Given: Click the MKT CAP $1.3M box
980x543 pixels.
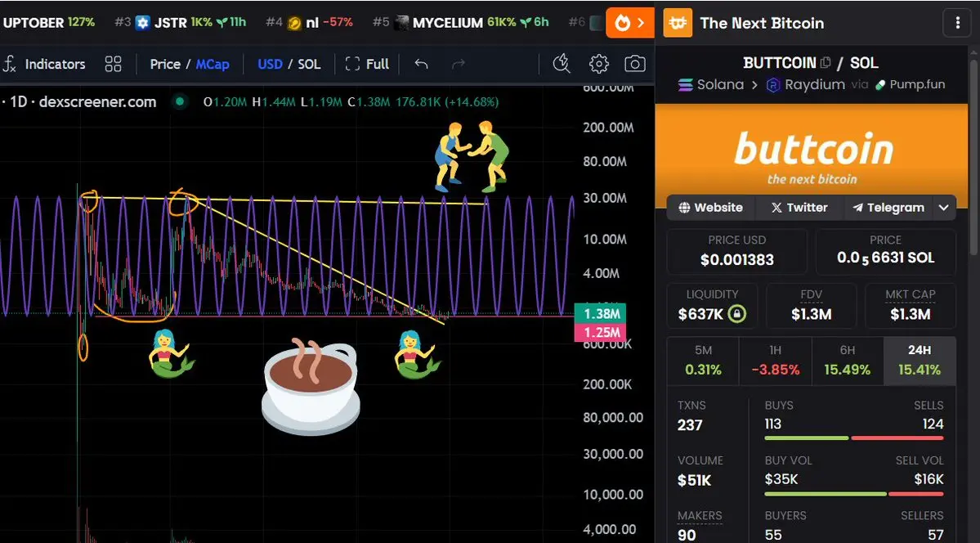Looking at the screenshot, I should pyautogui.click(x=911, y=306).
